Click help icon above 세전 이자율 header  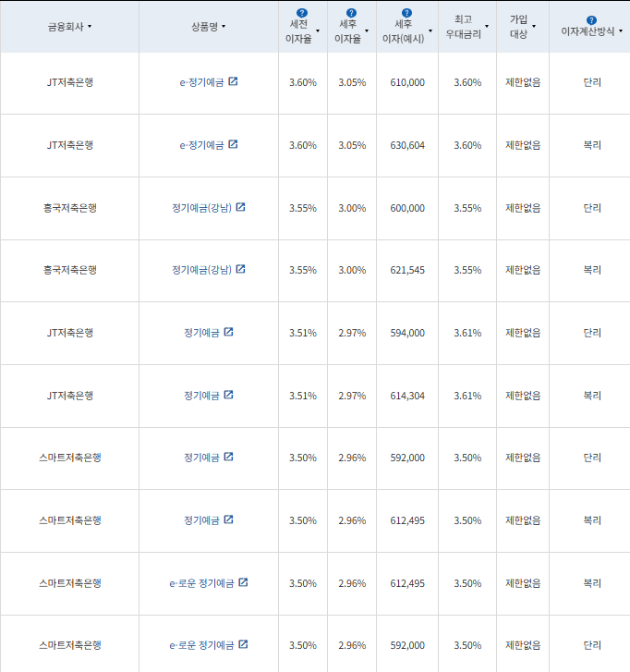(302, 13)
